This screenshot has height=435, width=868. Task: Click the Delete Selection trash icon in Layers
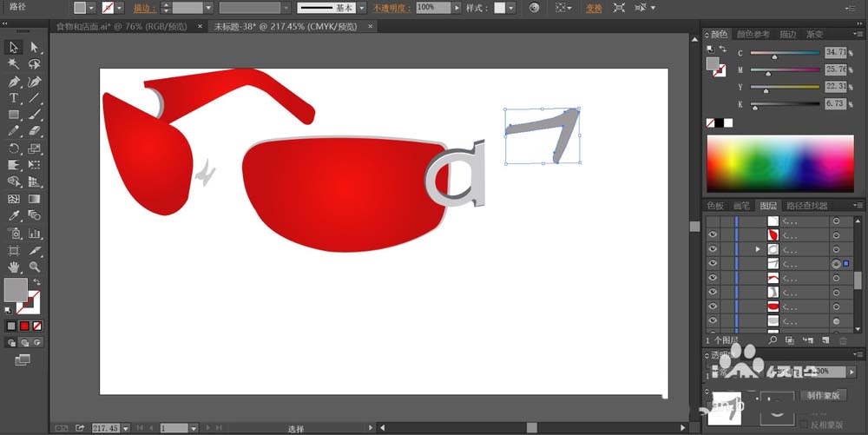click(x=843, y=340)
